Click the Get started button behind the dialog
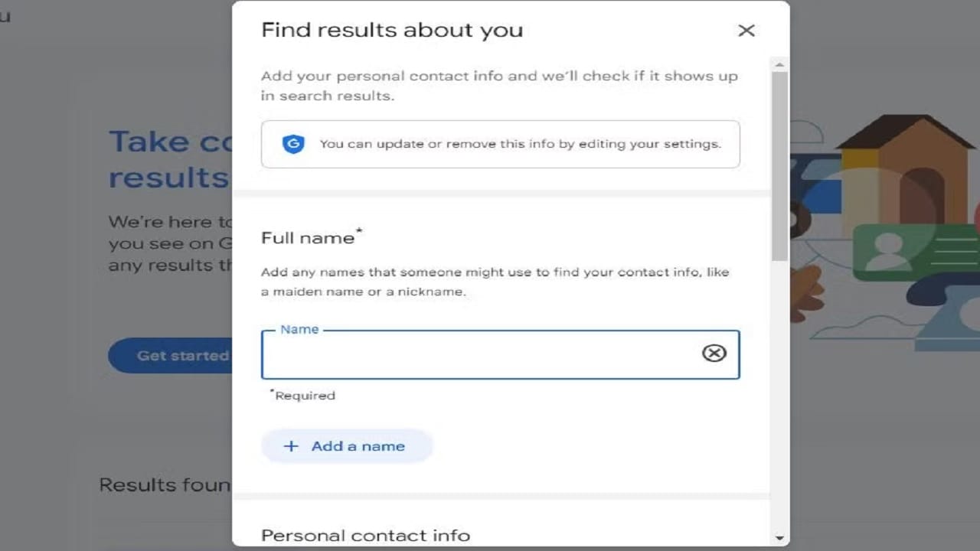The height and width of the screenshot is (551, 980). click(172, 356)
